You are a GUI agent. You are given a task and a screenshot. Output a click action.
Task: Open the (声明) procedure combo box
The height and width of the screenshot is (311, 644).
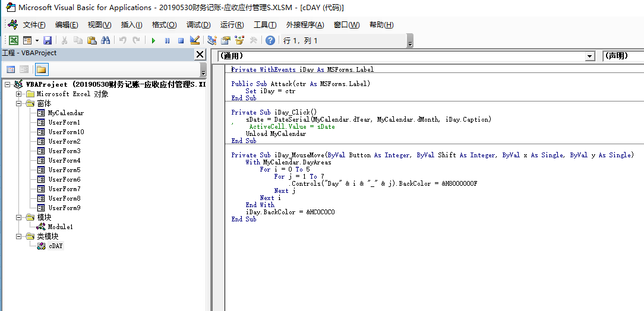coord(623,56)
